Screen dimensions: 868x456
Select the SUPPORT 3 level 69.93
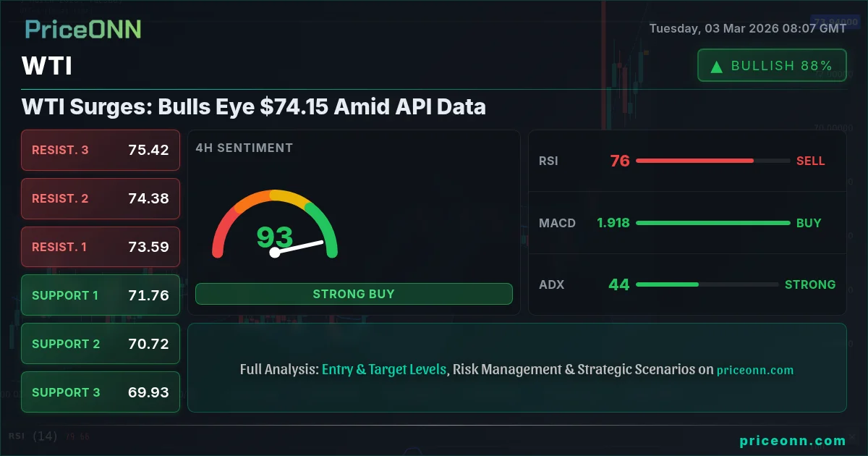coord(101,392)
